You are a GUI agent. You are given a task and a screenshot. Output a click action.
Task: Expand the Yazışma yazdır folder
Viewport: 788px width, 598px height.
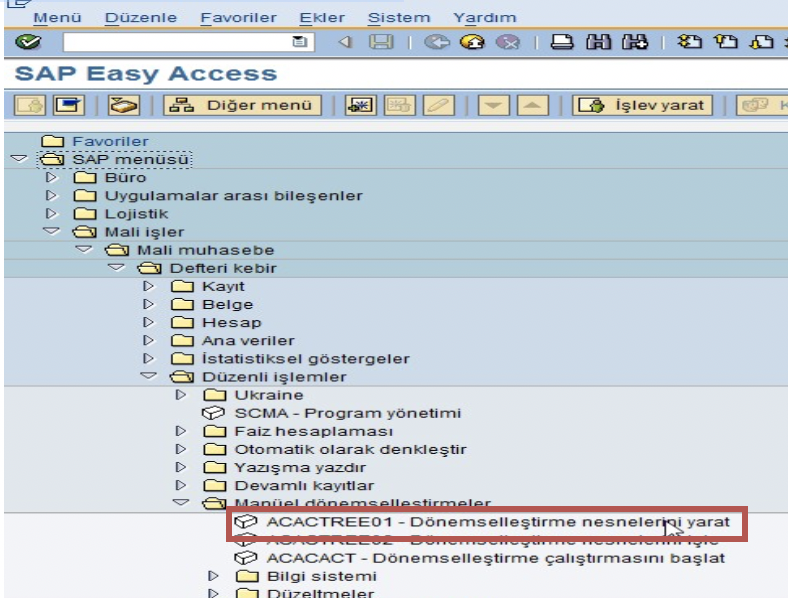click(180, 467)
